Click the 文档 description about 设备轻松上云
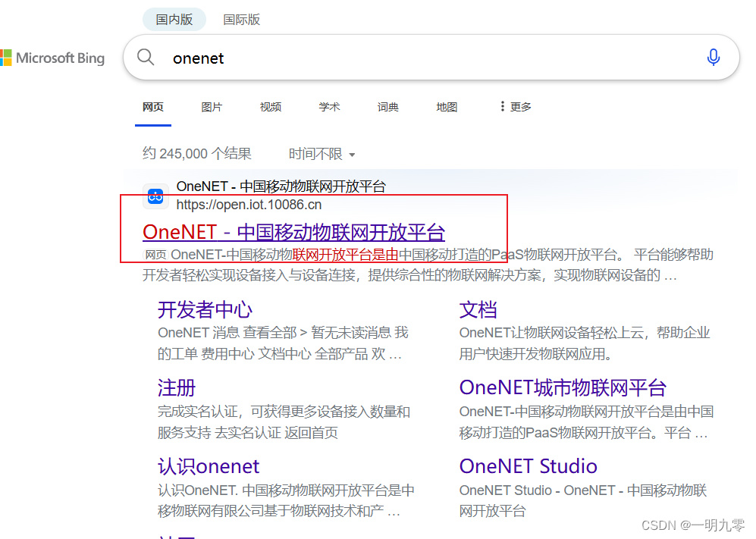 pos(585,343)
